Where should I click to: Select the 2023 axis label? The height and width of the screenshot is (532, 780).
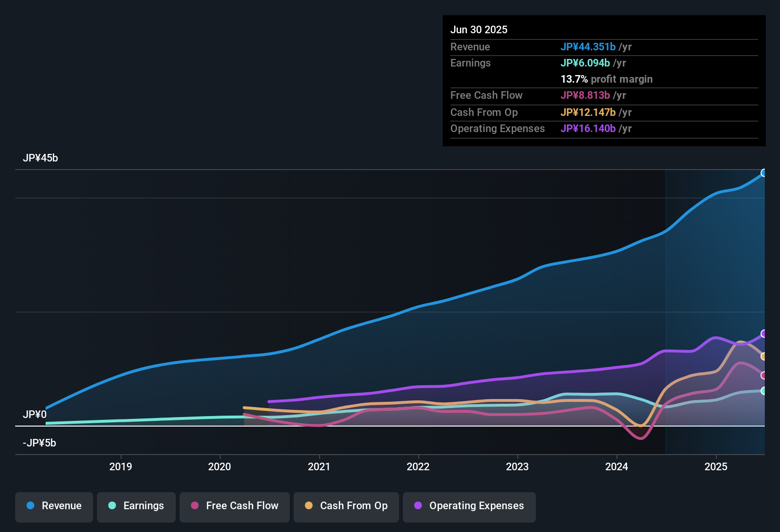(517, 467)
